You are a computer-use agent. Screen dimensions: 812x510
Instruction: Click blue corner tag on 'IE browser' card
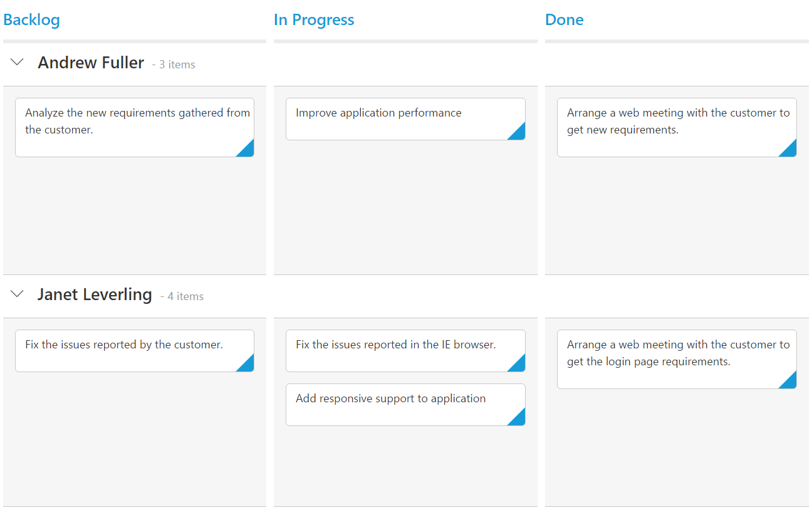tap(519, 365)
